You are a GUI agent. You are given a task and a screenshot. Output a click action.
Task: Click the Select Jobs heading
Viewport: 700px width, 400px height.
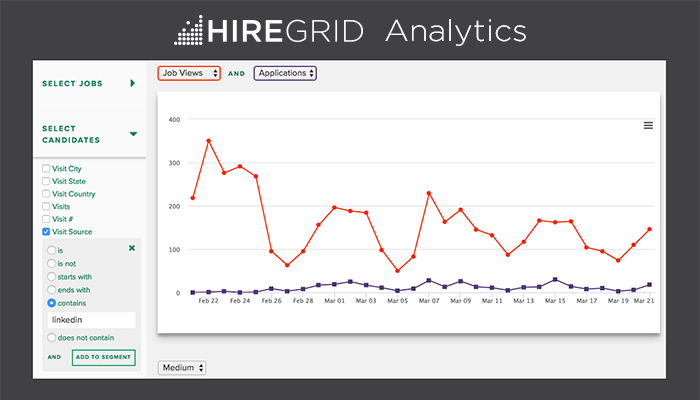coord(72,83)
